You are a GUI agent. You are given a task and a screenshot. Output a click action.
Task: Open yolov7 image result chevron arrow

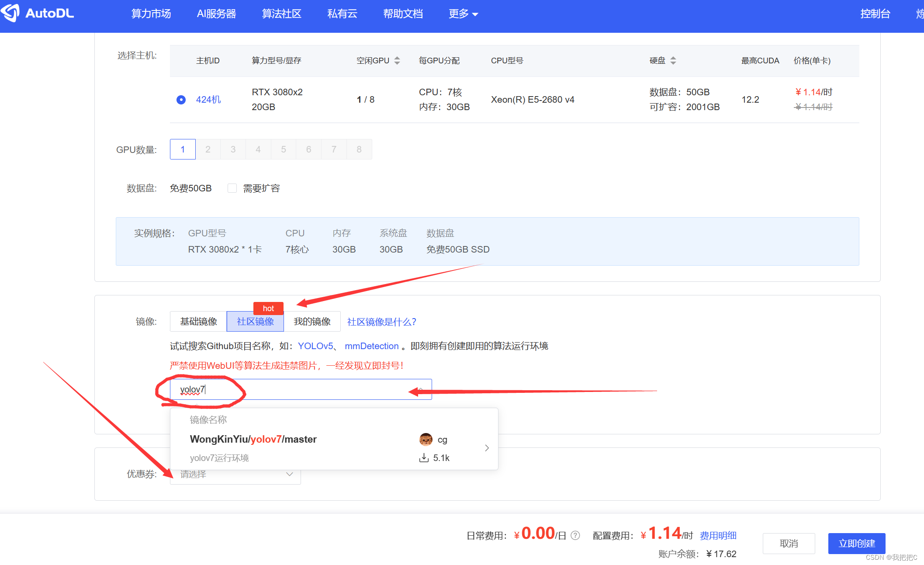487,448
